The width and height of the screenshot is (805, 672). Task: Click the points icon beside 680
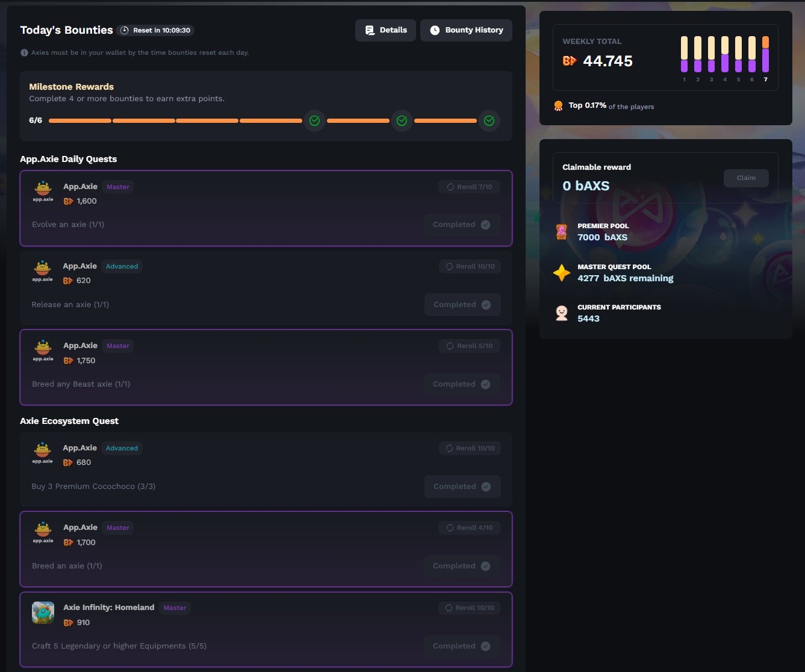click(68, 462)
